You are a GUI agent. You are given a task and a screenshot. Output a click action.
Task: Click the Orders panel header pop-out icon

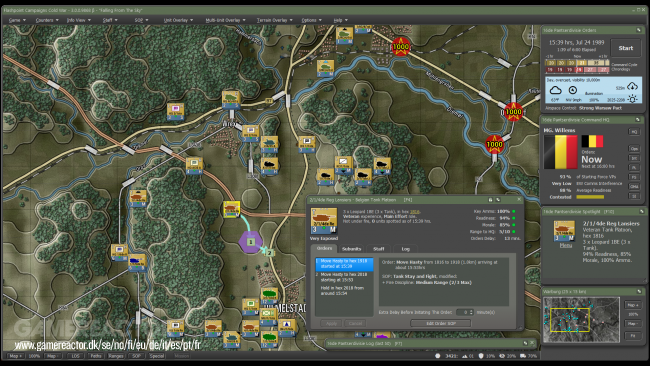click(639, 30)
